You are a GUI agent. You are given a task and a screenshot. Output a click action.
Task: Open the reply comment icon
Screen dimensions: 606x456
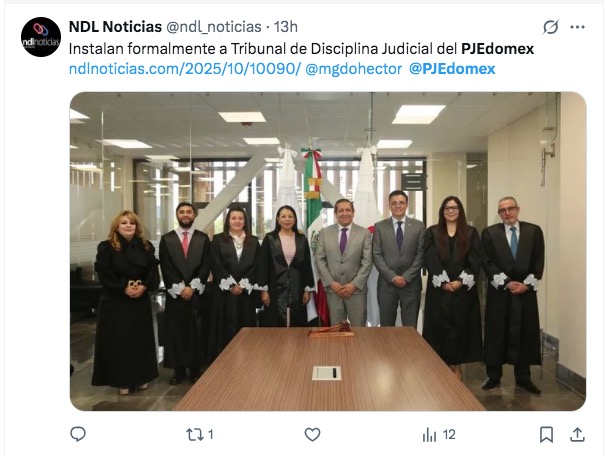tap(78, 434)
